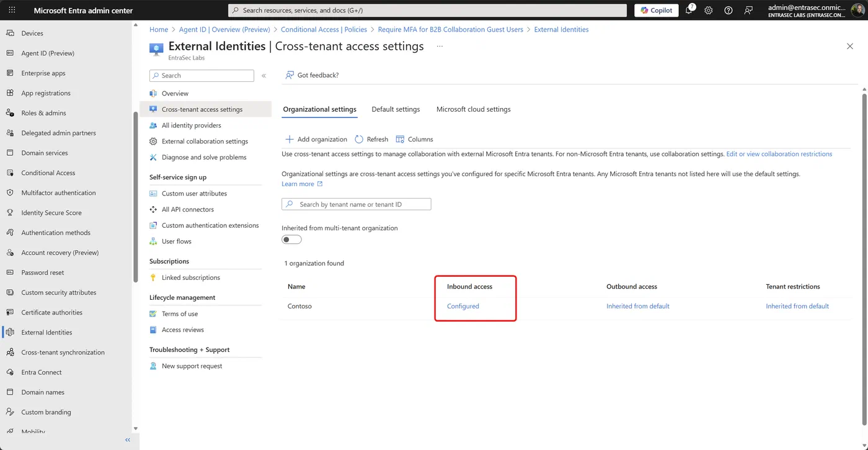This screenshot has height=450, width=868.
Task: Open the Got feedback? button
Action: [x=312, y=75]
